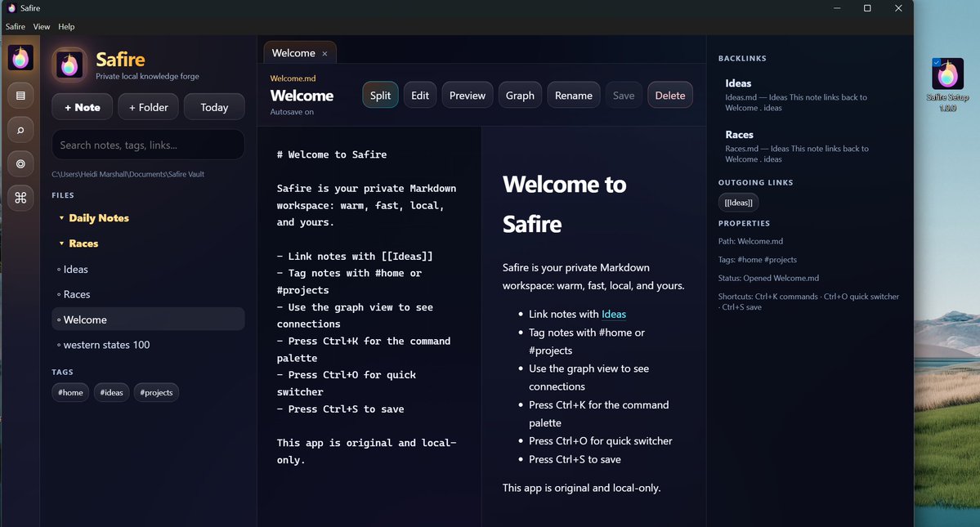This screenshot has height=527, width=980.
Task: Switch to Edit view mode
Action: click(420, 96)
